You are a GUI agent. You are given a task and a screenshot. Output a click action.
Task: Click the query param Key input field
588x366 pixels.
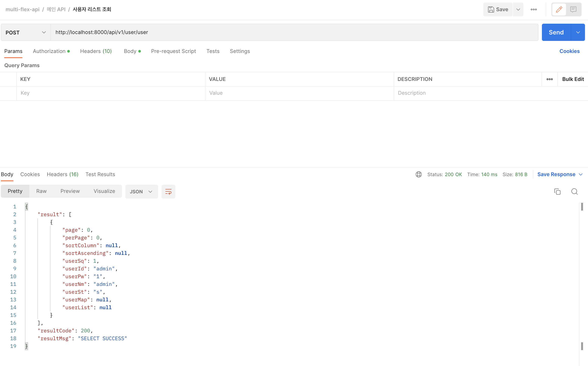[x=111, y=93]
